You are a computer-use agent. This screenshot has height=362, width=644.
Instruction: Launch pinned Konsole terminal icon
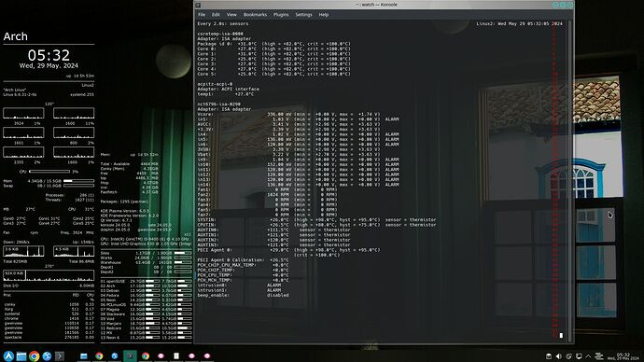(x=60, y=355)
